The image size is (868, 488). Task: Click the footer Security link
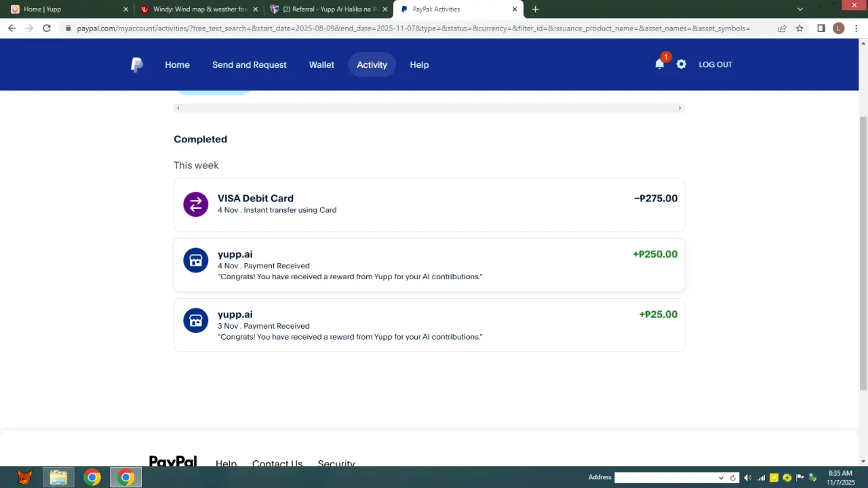click(x=336, y=463)
